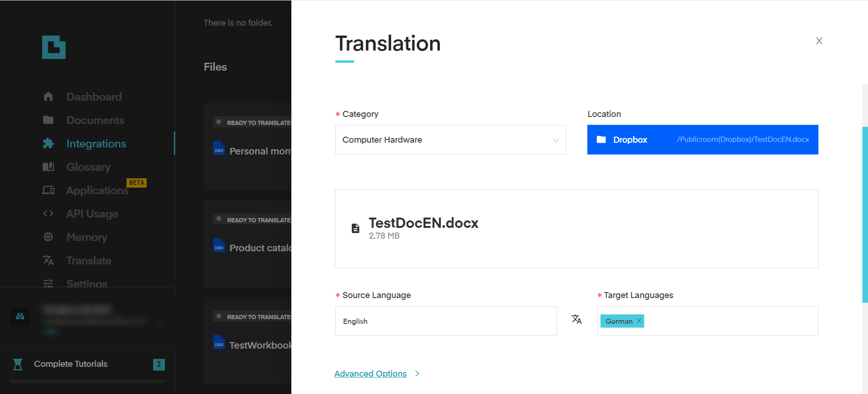Select the TestDocEN.docx file card
Screen dimensions: 868x394
(x=576, y=228)
